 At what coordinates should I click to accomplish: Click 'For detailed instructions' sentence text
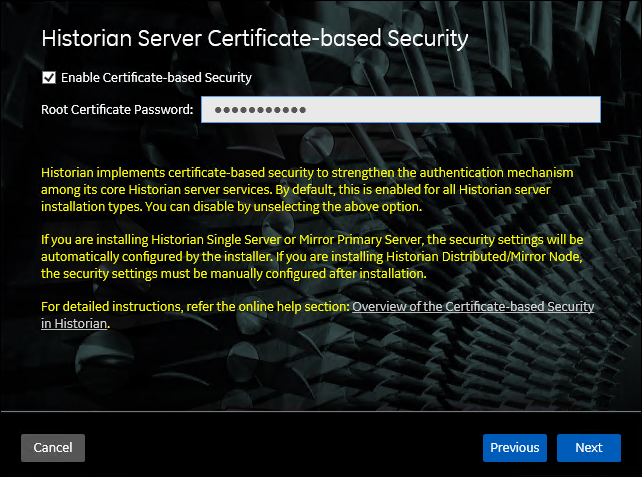coord(195,307)
